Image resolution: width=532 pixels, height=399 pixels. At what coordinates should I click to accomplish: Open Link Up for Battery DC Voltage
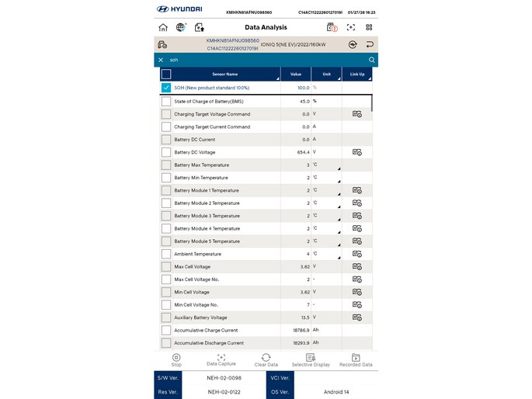click(357, 152)
